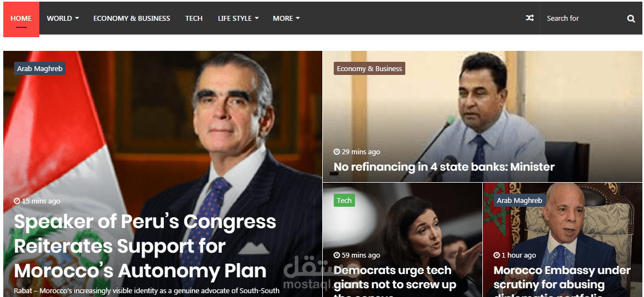The height and width of the screenshot is (297, 644).
Task: Click the magnifying glass search icon
Action: pos(631,19)
